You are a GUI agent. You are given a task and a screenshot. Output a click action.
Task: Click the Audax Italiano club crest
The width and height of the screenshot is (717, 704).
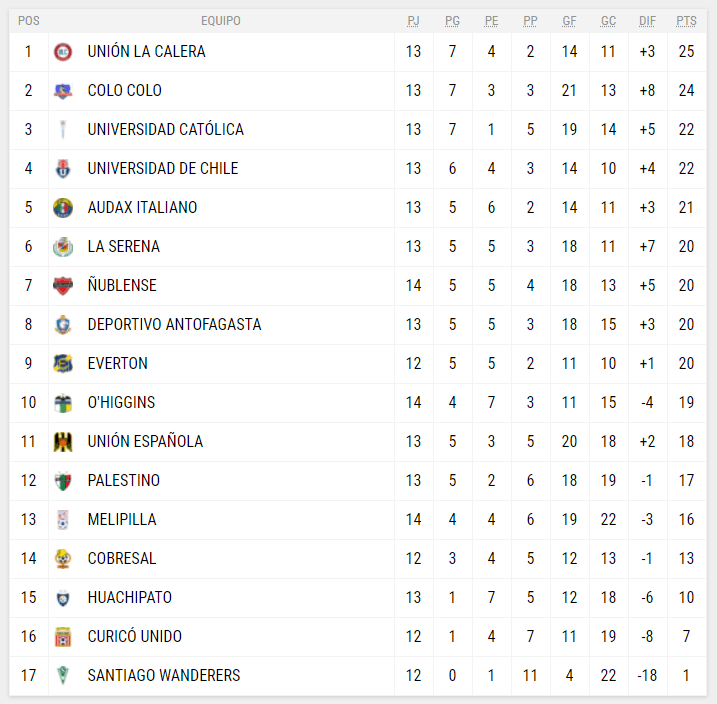63,207
